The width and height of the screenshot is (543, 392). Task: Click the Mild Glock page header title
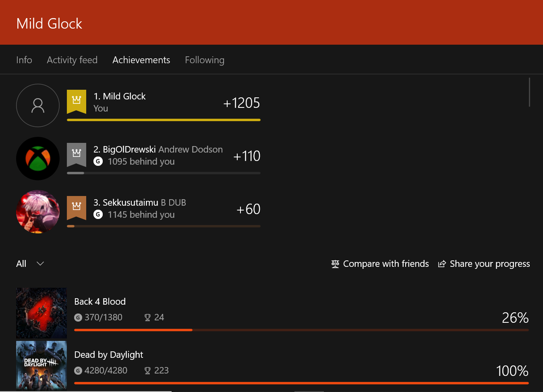coord(49,24)
